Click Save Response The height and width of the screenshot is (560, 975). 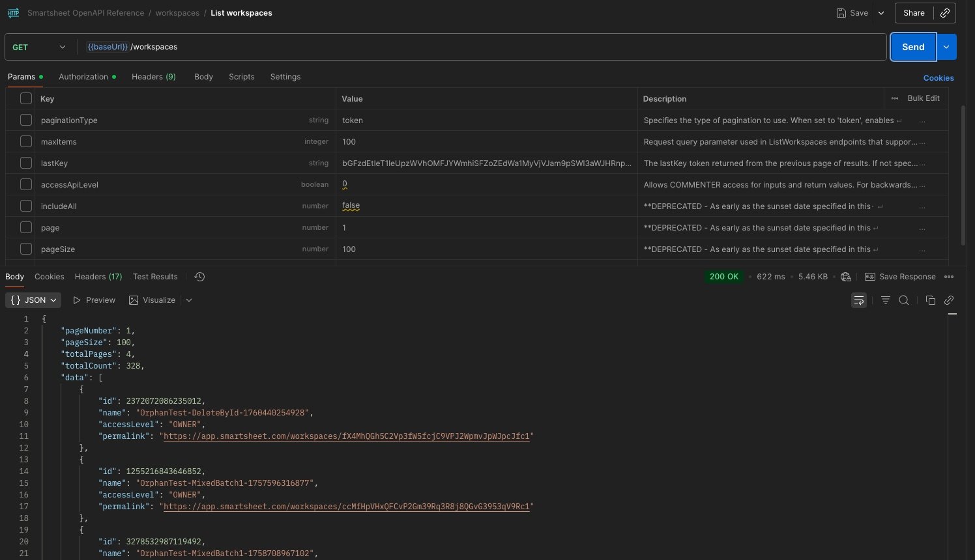click(x=900, y=277)
